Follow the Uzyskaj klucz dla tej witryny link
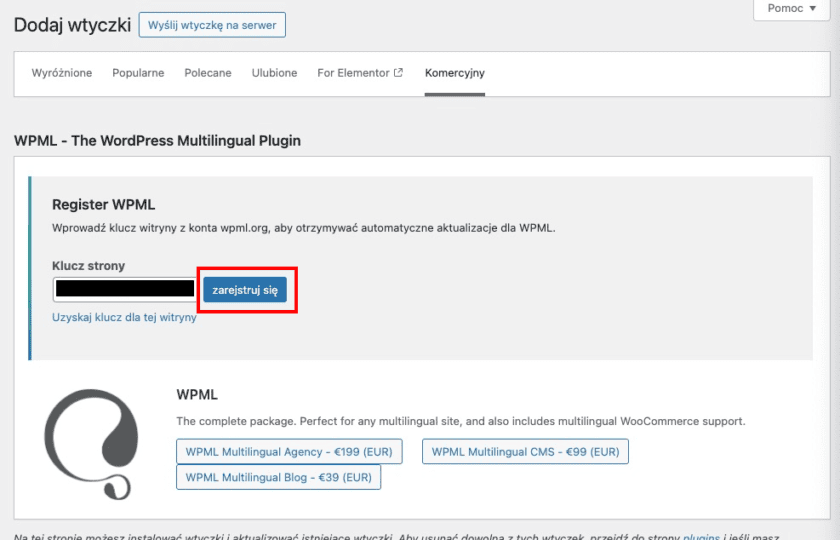Viewport: 840px width, 540px height. point(124,317)
